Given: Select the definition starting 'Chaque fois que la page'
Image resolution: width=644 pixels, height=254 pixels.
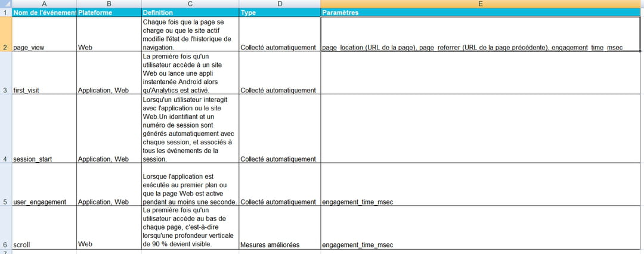Looking at the screenshot, I should 190,34.
